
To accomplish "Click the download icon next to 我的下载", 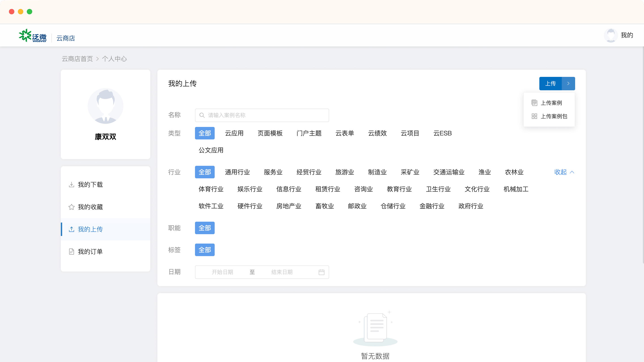I will pos(72,185).
